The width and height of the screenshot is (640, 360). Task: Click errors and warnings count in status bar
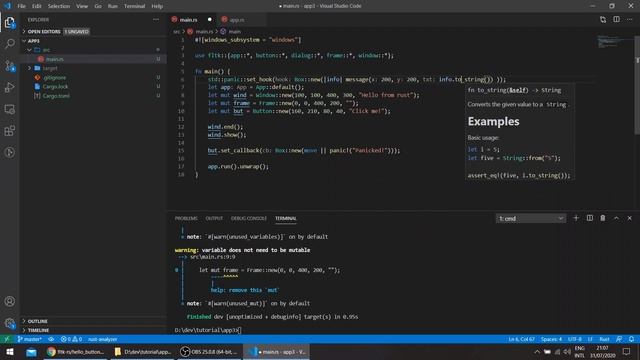[71, 339]
